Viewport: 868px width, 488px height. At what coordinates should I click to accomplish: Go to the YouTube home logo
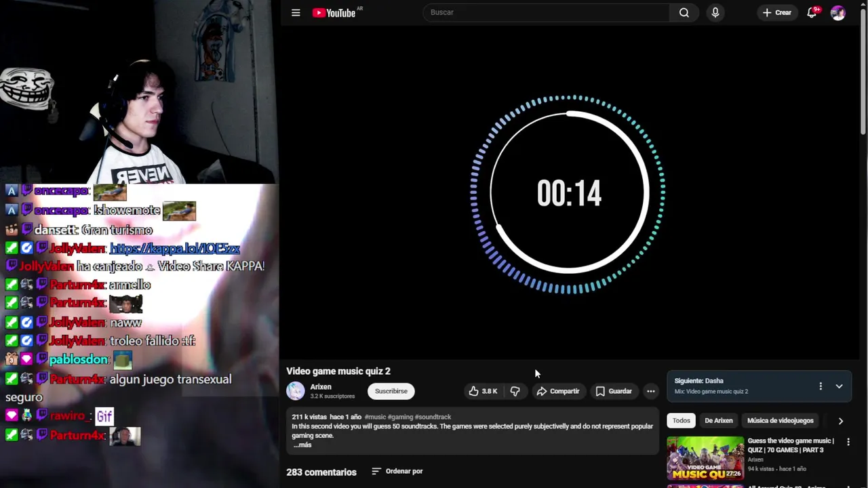[334, 12]
